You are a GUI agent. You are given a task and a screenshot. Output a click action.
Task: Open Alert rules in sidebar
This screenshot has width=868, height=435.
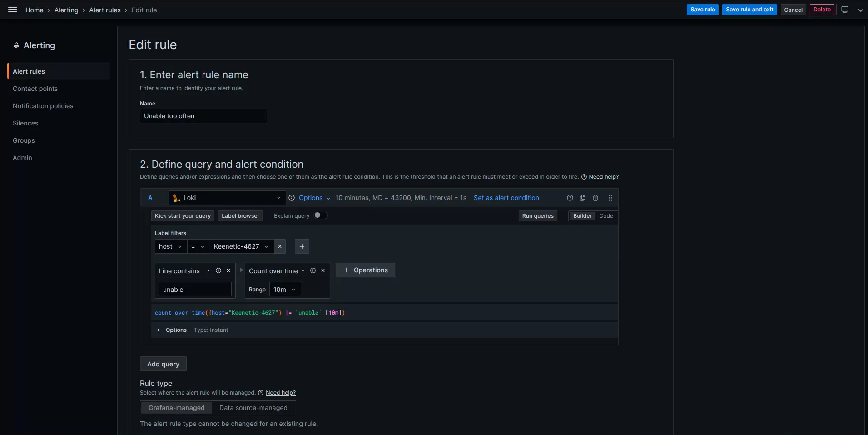click(x=59, y=71)
